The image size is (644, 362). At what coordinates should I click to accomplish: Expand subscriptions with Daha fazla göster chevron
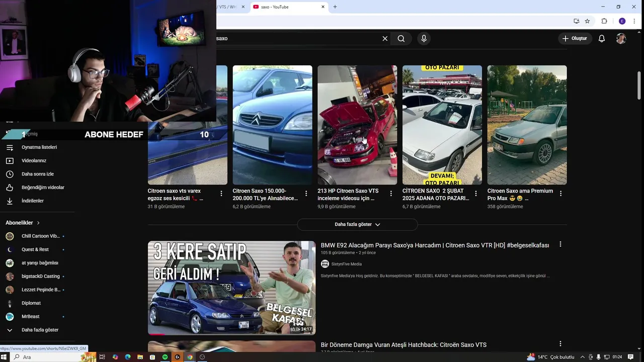(10, 330)
